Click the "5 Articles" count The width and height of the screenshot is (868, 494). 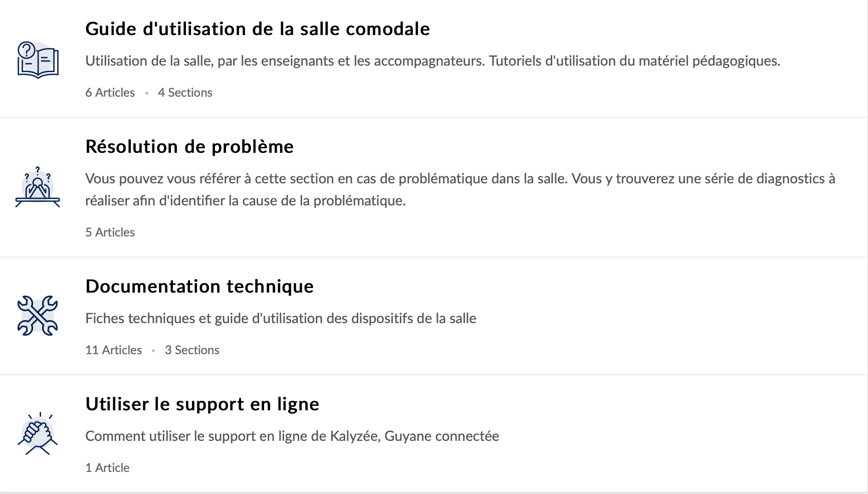(110, 232)
